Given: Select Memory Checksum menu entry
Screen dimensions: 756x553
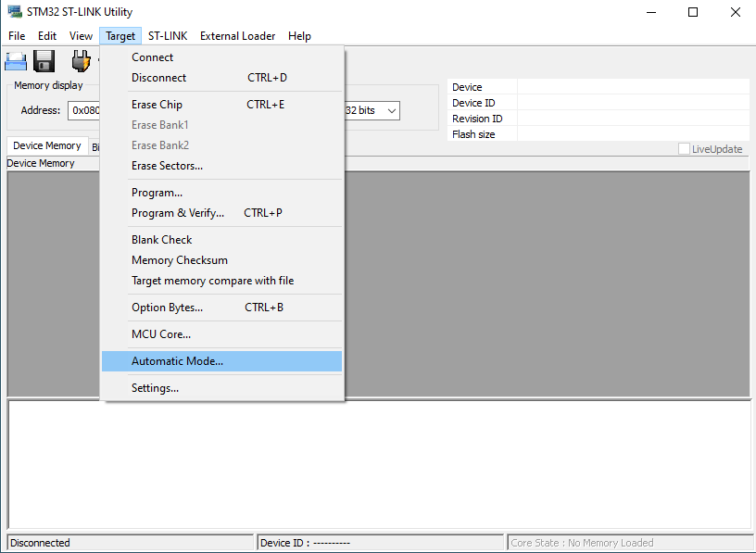Looking at the screenshot, I should [221, 260].
